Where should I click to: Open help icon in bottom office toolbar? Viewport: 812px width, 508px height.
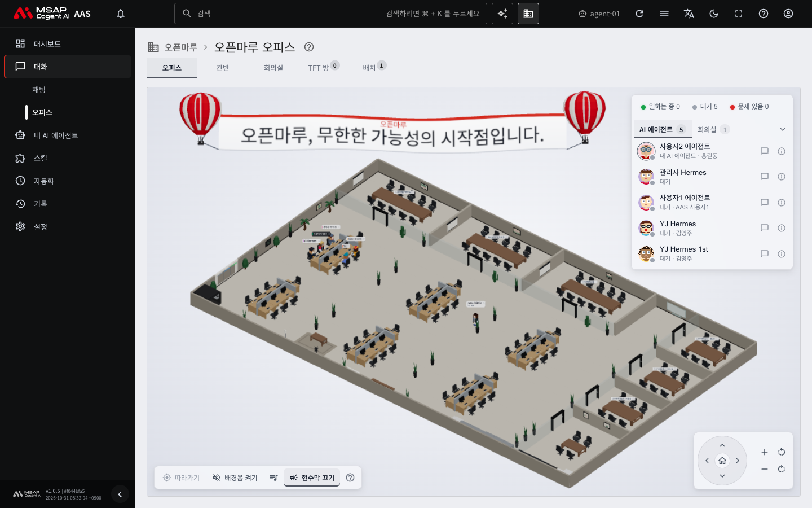click(x=350, y=478)
